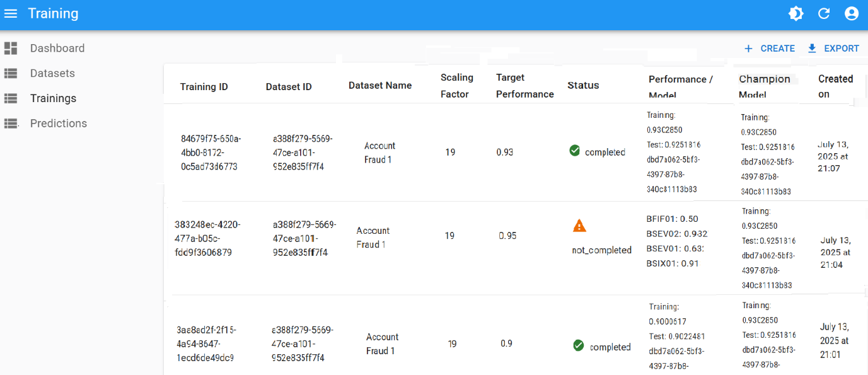Open the user account profile icon
The image size is (868, 375).
852,14
